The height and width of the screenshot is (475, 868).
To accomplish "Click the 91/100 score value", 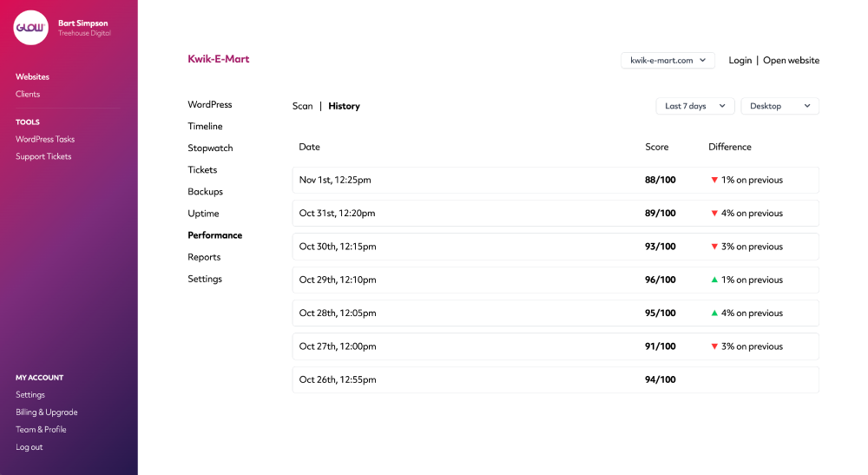I will [660, 346].
